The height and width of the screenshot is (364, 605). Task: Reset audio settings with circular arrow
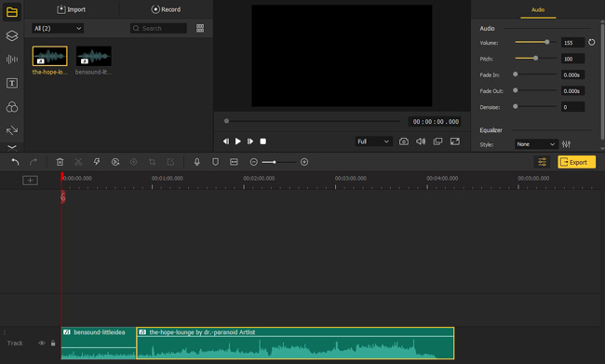point(591,42)
